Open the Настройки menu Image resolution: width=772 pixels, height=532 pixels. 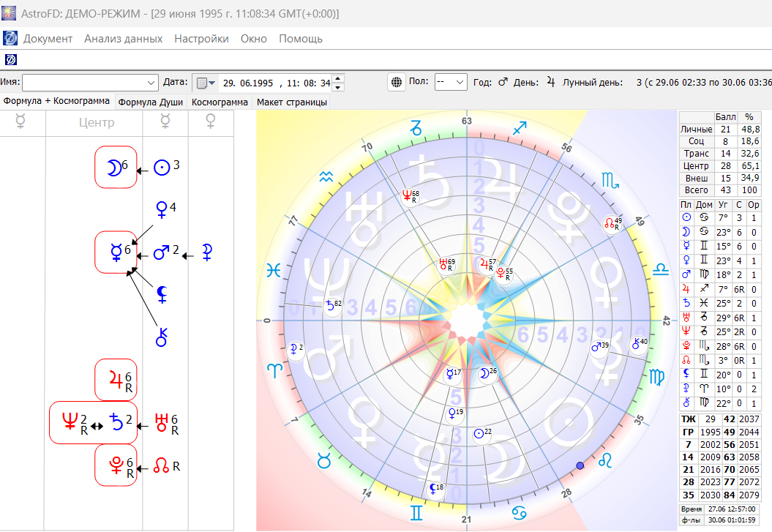(x=201, y=39)
